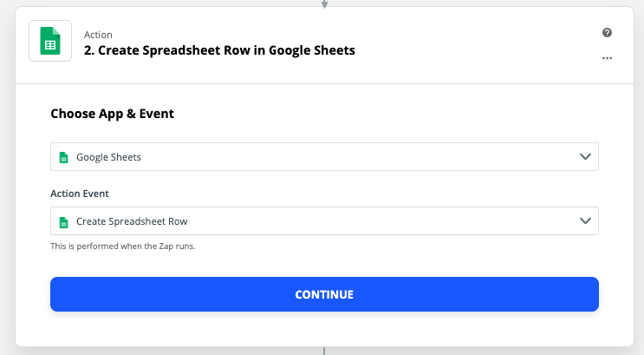Open the three-dot more options menu
Screen dimensions: 644x355
point(607,58)
